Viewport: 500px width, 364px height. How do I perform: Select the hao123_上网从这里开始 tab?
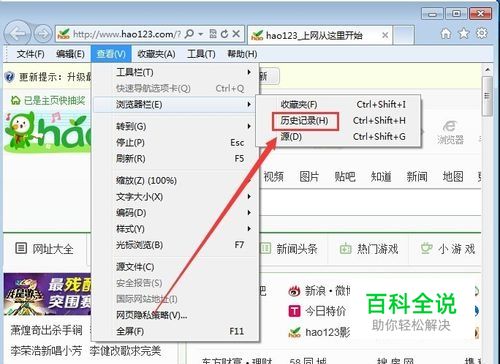[x=314, y=35]
